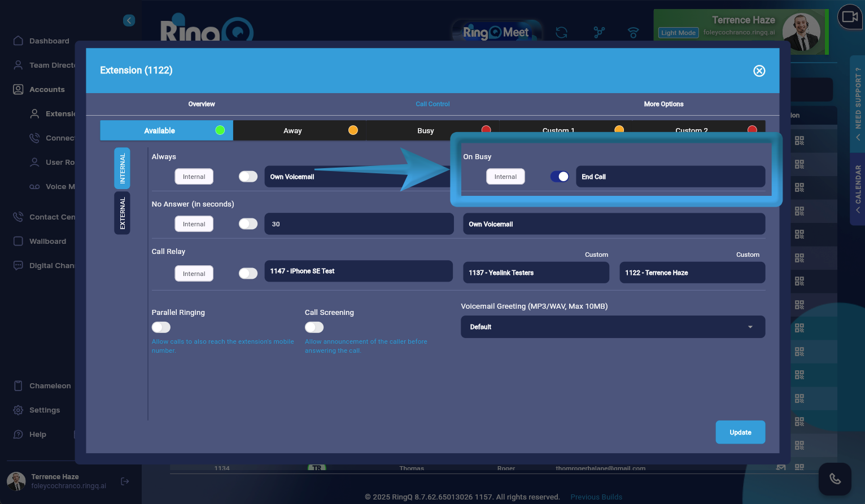The height and width of the screenshot is (504, 865).
Task: Open the On Busy End Call dropdown
Action: [x=670, y=177]
